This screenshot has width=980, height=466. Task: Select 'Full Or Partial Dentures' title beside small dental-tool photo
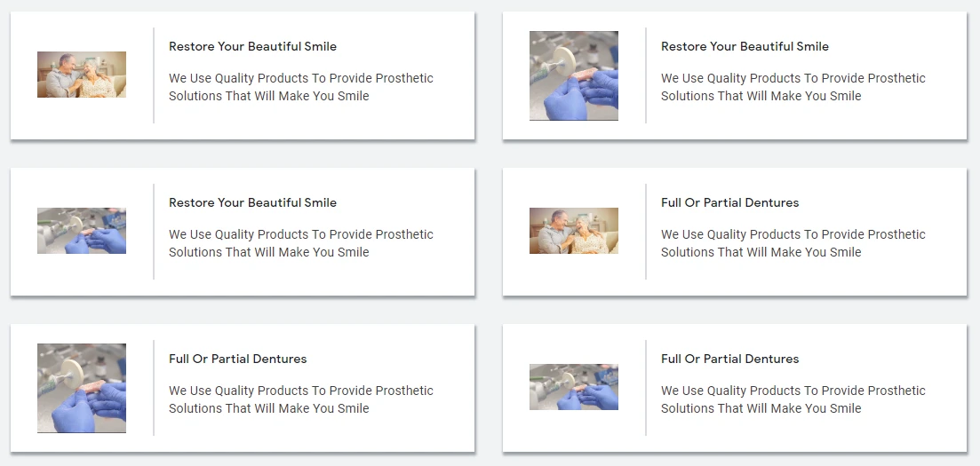click(x=729, y=359)
